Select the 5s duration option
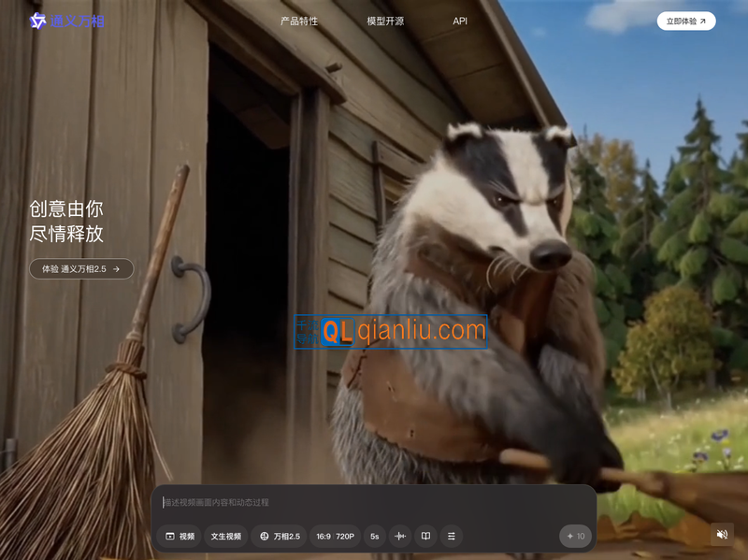748x560 pixels. coord(374,537)
